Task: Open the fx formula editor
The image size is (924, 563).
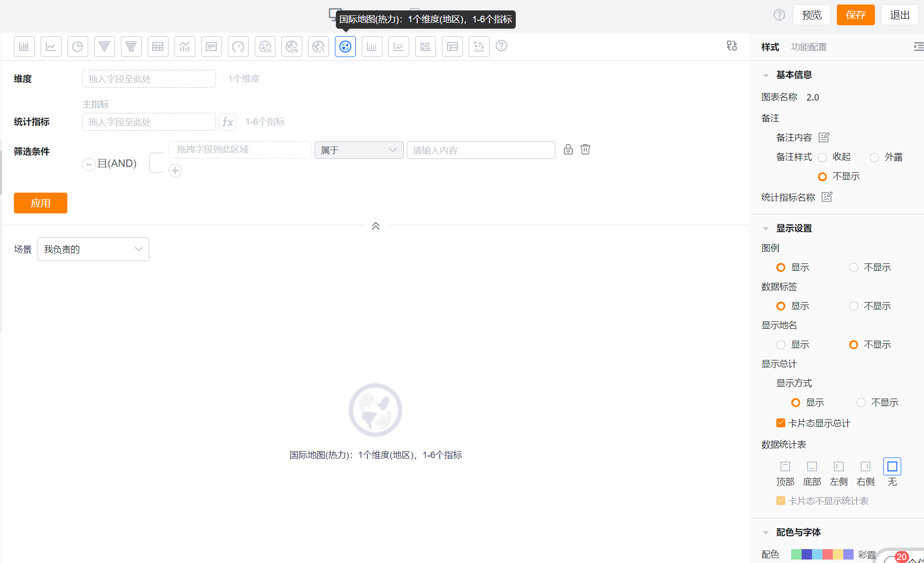Action: pyautogui.click(x=227, y=122)
